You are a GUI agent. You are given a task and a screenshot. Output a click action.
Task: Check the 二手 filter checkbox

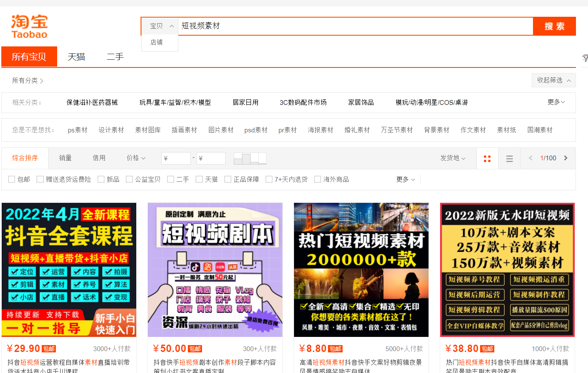pyautogui.click(x=171, y=179)
